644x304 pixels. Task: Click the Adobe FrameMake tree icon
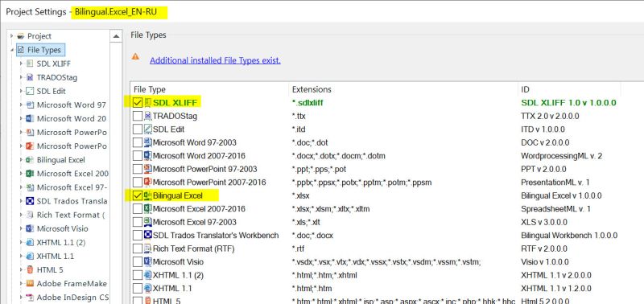30,283
